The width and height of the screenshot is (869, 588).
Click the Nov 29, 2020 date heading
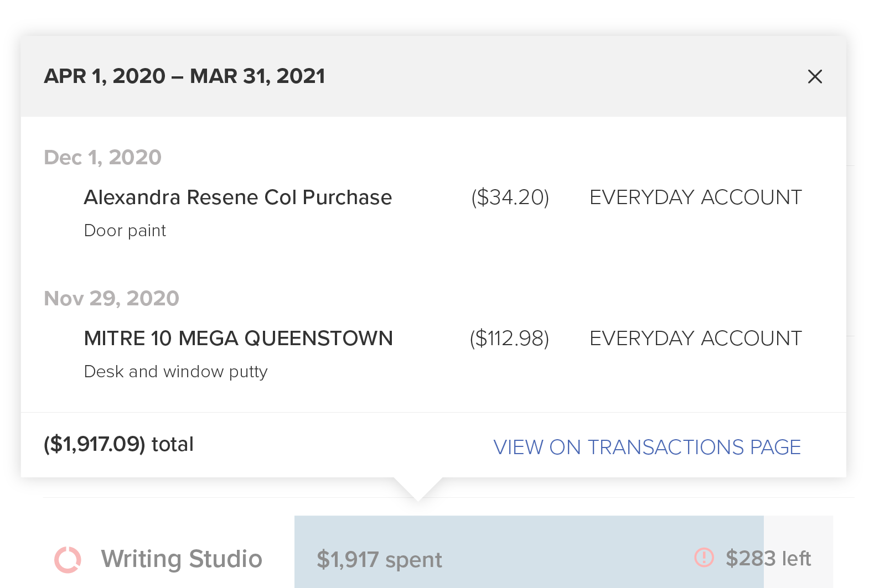111,299
